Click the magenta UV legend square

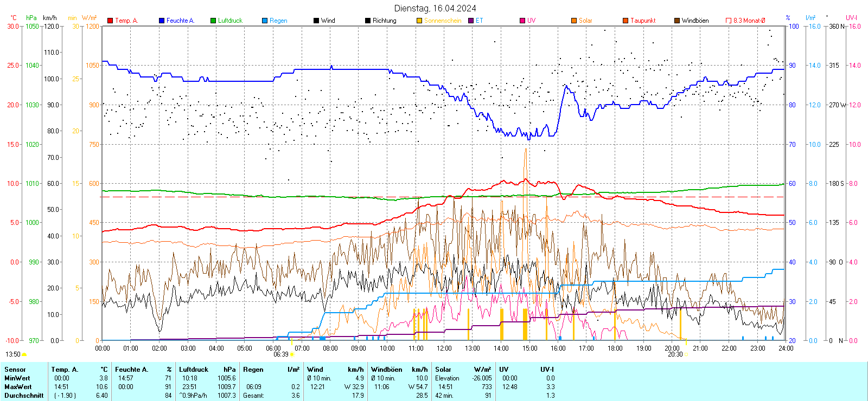[x=522, y=21]
